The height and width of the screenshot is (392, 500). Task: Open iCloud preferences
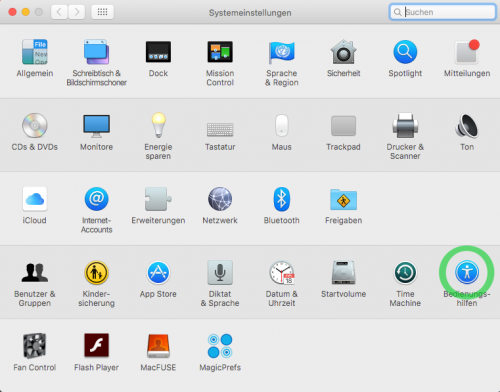35,199
